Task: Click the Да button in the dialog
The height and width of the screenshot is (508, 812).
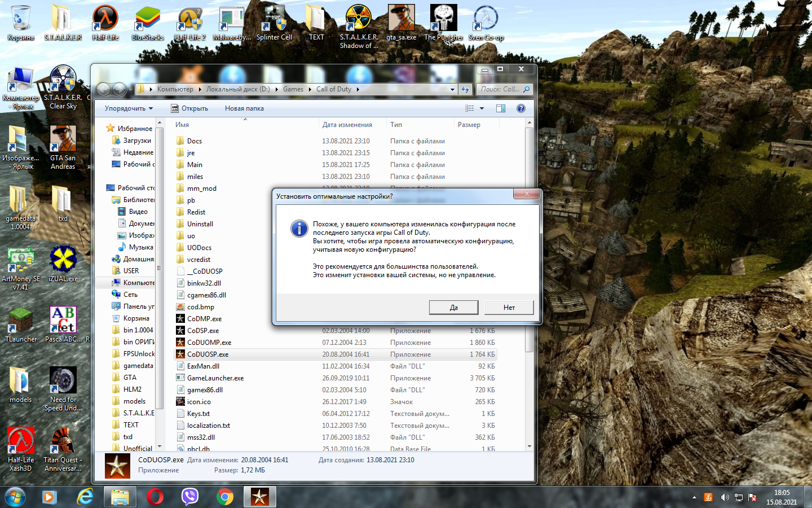Action: [x=453, y=307]
